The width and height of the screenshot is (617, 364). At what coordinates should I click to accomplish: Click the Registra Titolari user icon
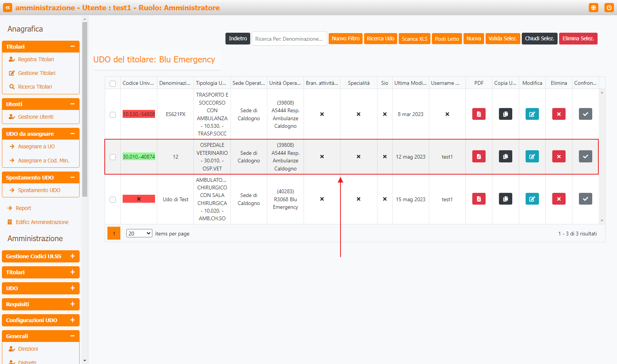click(x=12, y=59)
